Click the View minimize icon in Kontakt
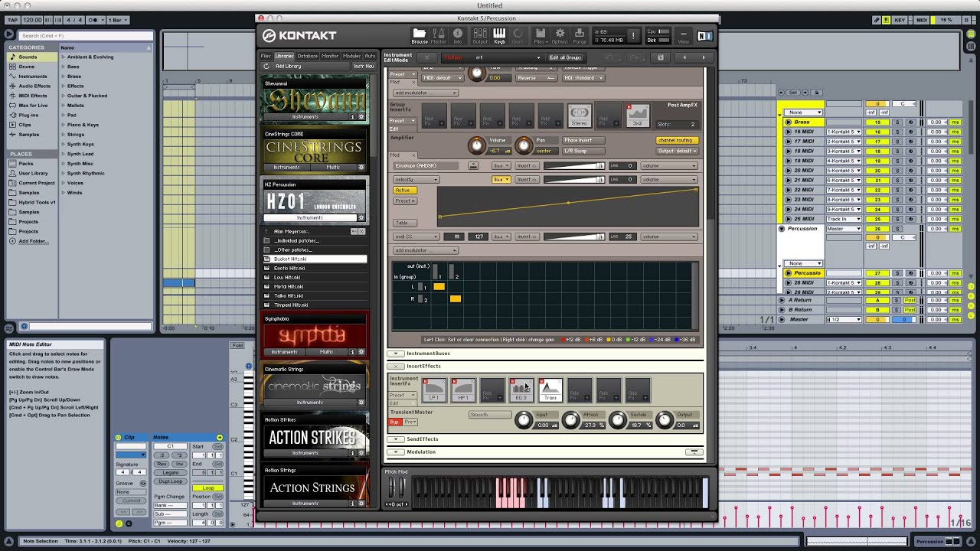 [x=684, y=35]
